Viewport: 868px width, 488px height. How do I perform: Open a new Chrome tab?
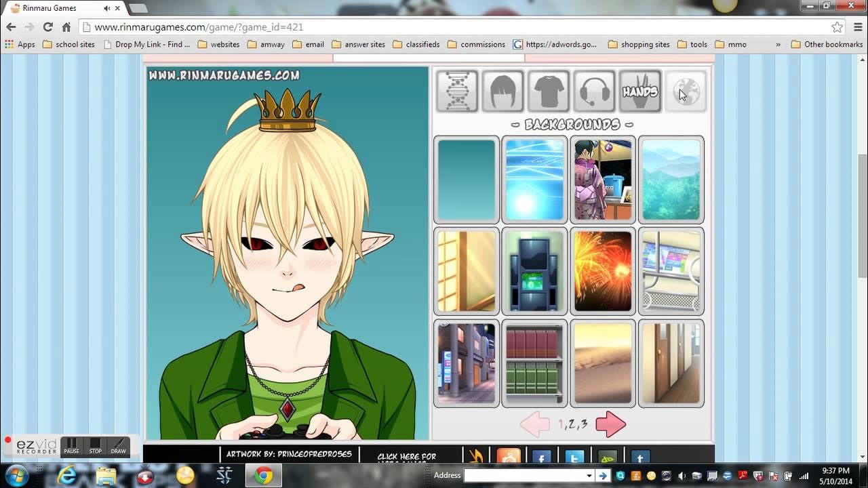[x=138, y=8]
